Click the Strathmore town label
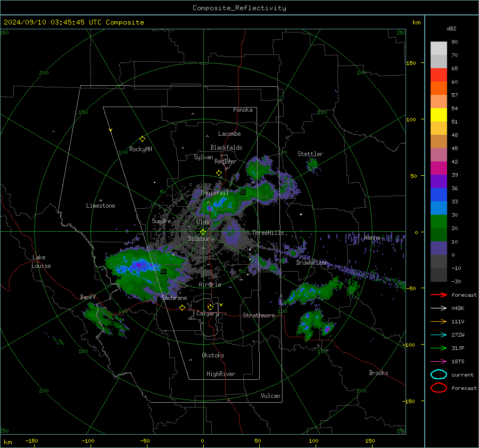Viewport: 479px width, 448px height. 259,315
